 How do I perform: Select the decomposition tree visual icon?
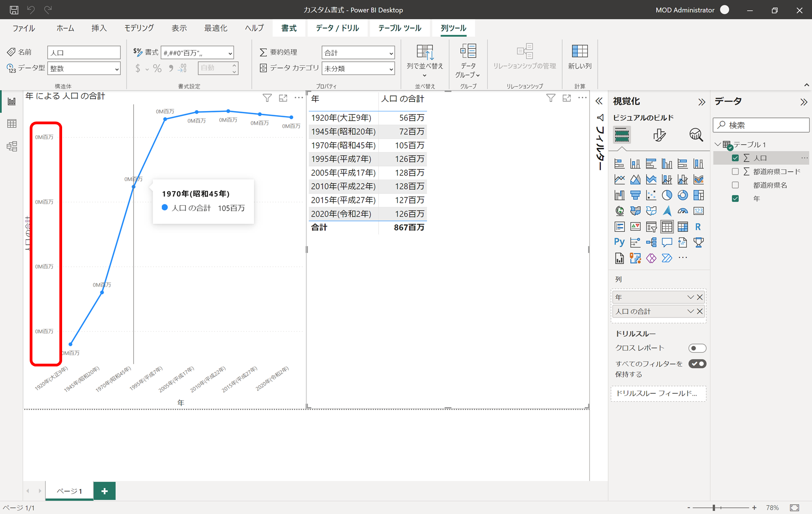651,242
